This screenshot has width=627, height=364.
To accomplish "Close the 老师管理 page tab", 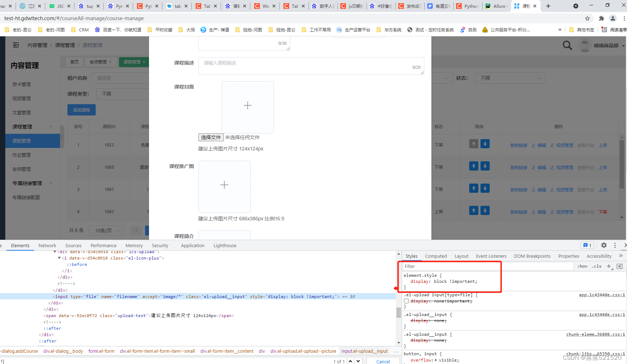I will [110, 62].
